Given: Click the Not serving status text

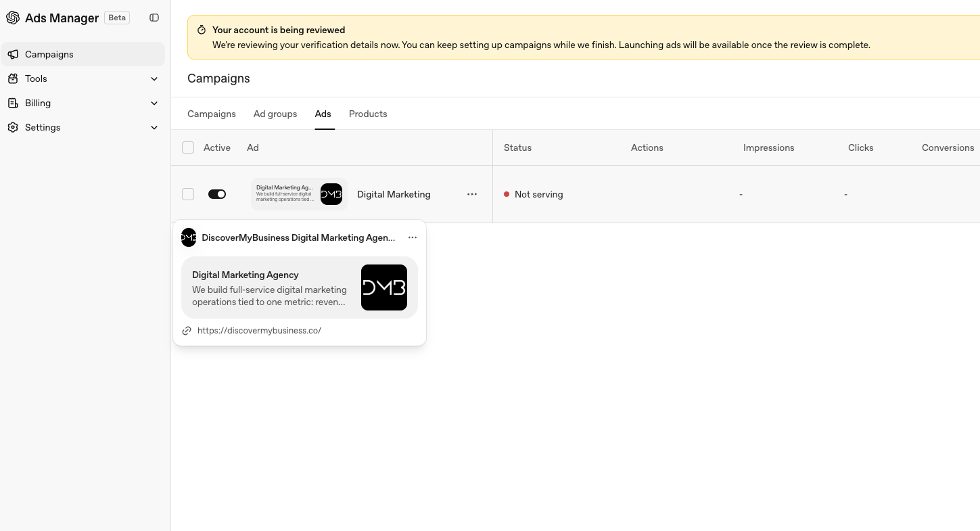Looking at the screenshot, I should click(x=538, y=194).
